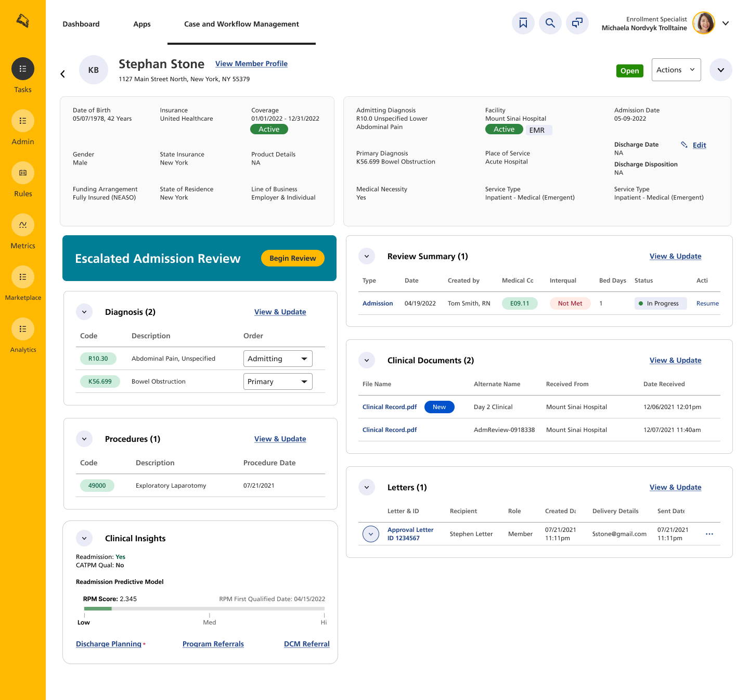Click the EMR facility tag
749x700 pixels.
click(538, 130)
